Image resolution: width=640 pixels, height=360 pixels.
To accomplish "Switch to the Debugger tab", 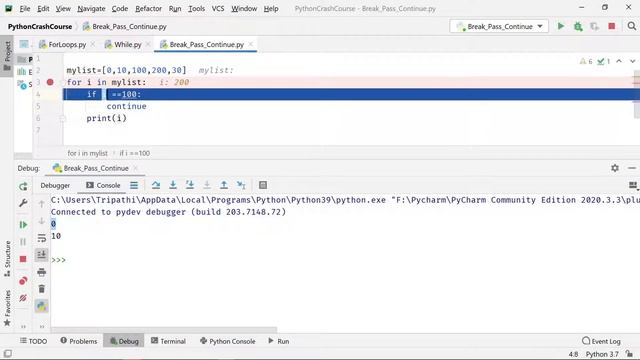I will [55, 185].
